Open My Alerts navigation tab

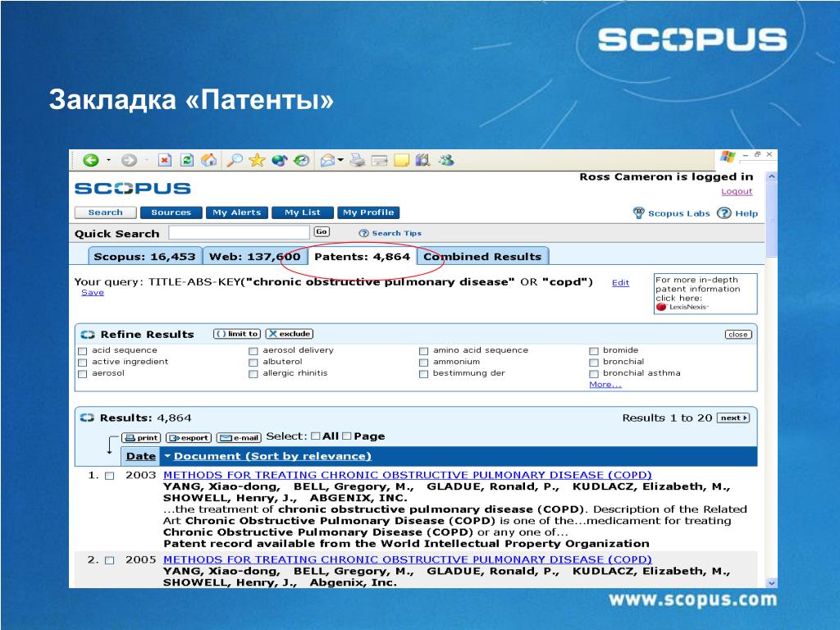[237, 212]
